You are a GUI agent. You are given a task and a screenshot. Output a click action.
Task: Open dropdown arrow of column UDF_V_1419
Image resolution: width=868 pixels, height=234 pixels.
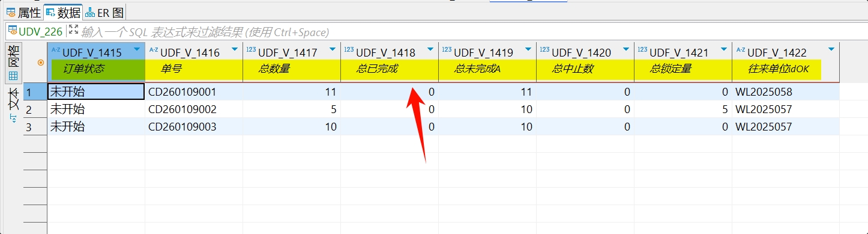pyautogui.click(x=529, y=50)
